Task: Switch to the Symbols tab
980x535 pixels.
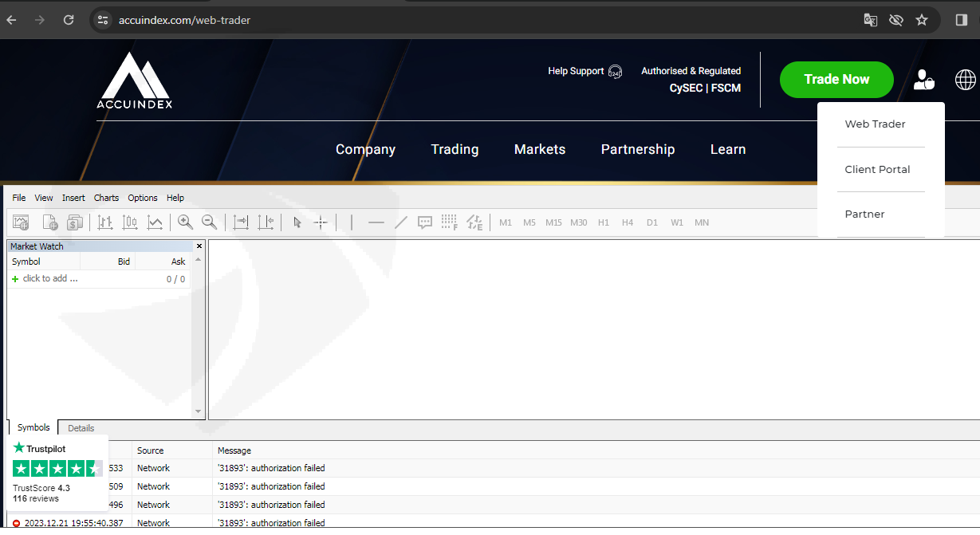Action: pos(33,428)
